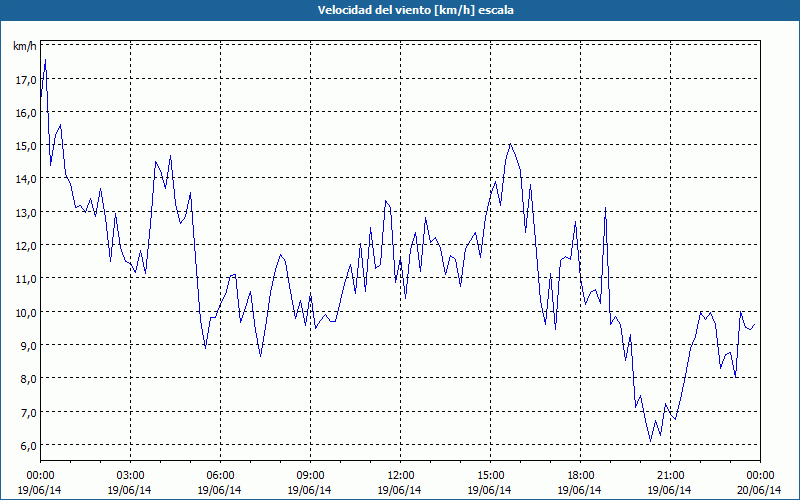Click the wind speed minimum near 6 km/h
The width and height of the screenshot is (800, 500).
point(651,441)
